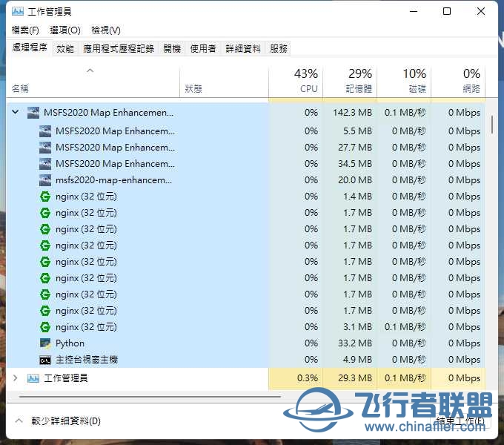The height and width of the screenshot is (445, 504).
Task: Select the nginx row using 1.4 MB
Action: pos(245,197)
